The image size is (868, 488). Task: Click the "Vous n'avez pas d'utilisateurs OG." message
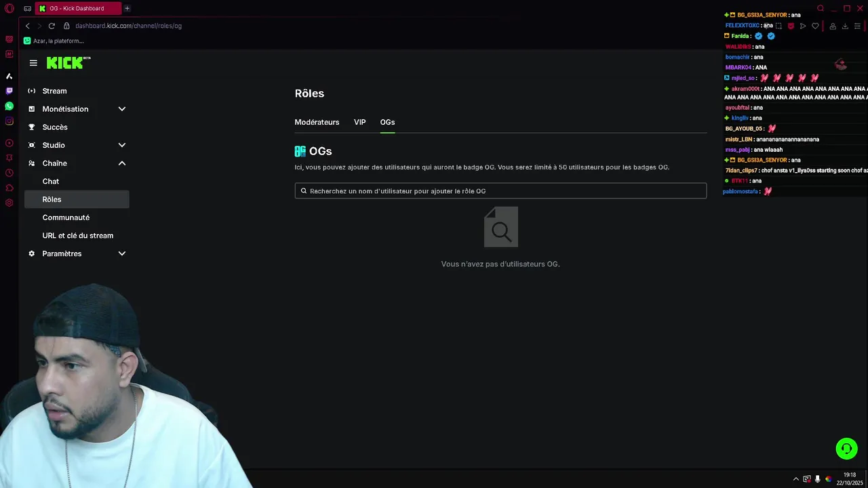(500, 264)
